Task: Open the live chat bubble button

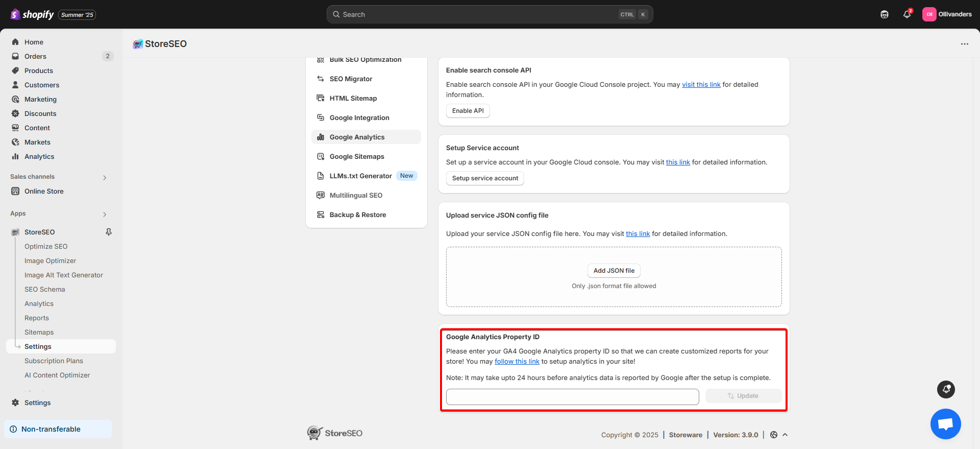Action: (946, 424)
